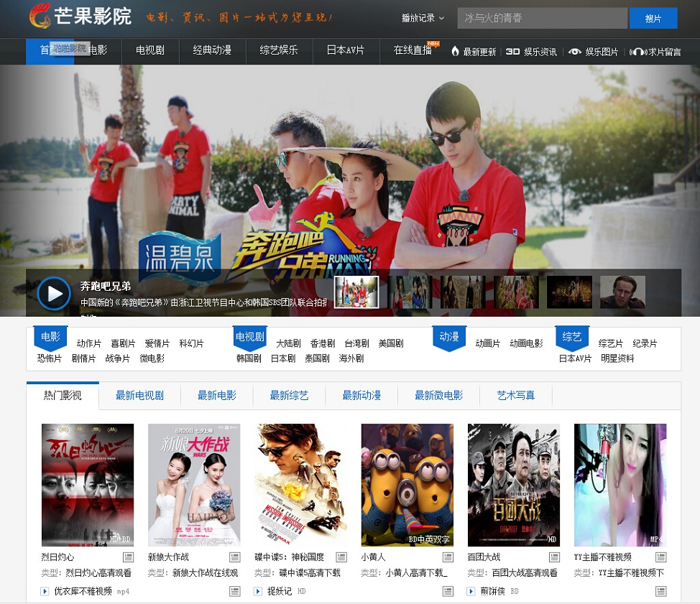Open the 烈日灼心 movie poster
700x604 pixels.
click(88, 485)
